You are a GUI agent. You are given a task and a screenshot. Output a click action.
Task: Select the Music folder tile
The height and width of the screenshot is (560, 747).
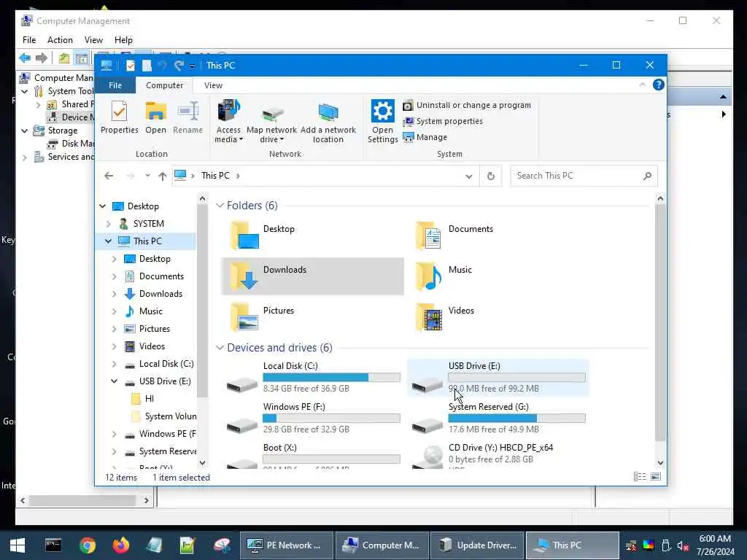pos(498,276)
